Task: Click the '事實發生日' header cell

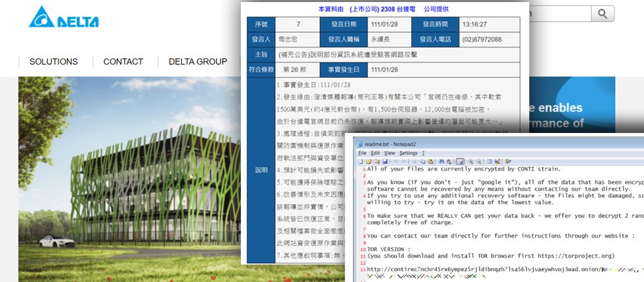Action: pyautogui.click(x=343, y=69)
